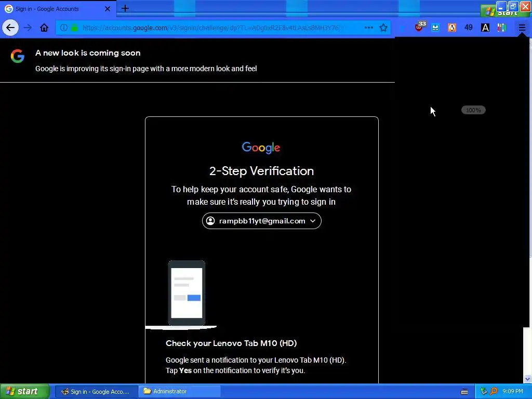The width and height of the screenshot is (532, 399).
Task: Click the Google G logo in banner
Action: 17,56
